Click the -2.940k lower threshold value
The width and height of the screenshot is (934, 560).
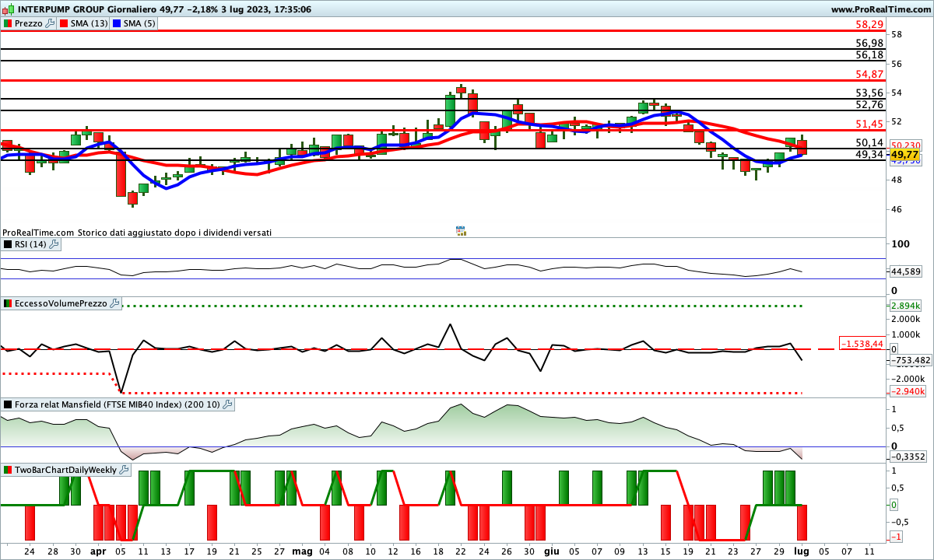click(906, 392)
